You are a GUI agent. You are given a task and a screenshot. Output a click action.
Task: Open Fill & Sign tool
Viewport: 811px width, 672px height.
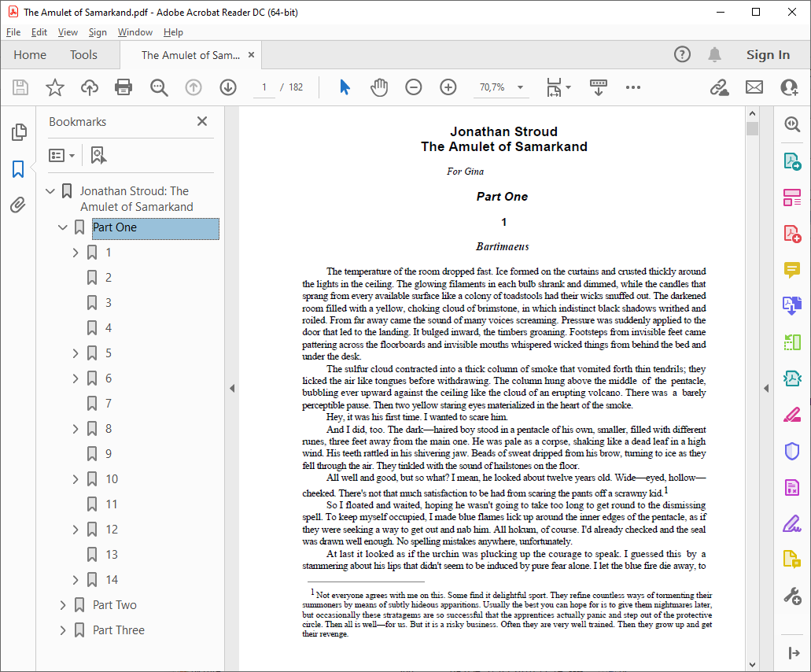[792, 523]
